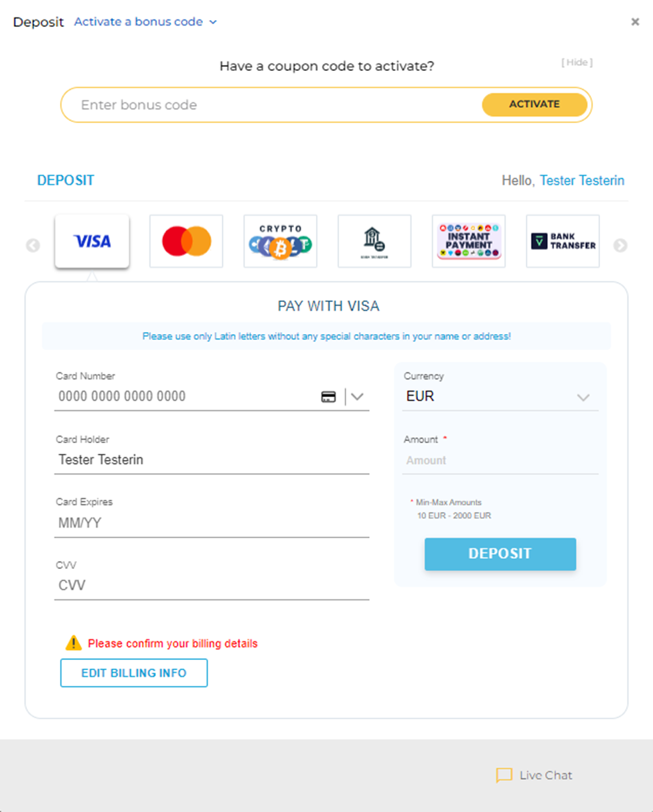Open the Tester Testerin profile link
653x812 pixels.
582,181
